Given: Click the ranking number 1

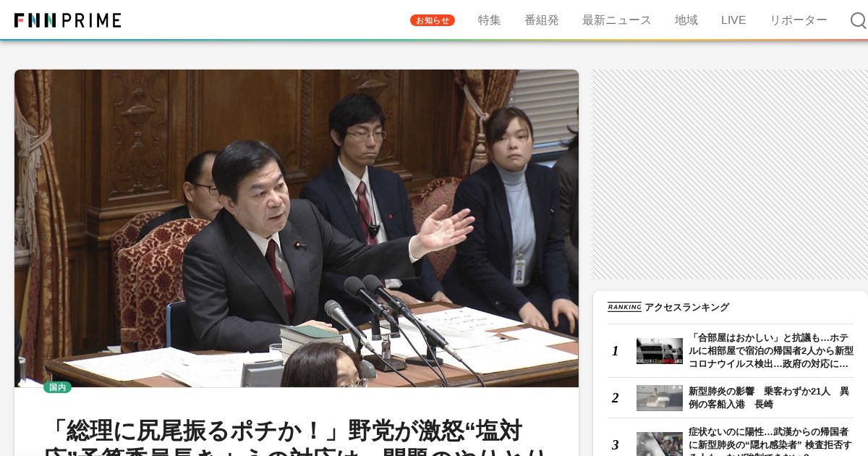Looking at the screenshot, I should click(615, 351).
